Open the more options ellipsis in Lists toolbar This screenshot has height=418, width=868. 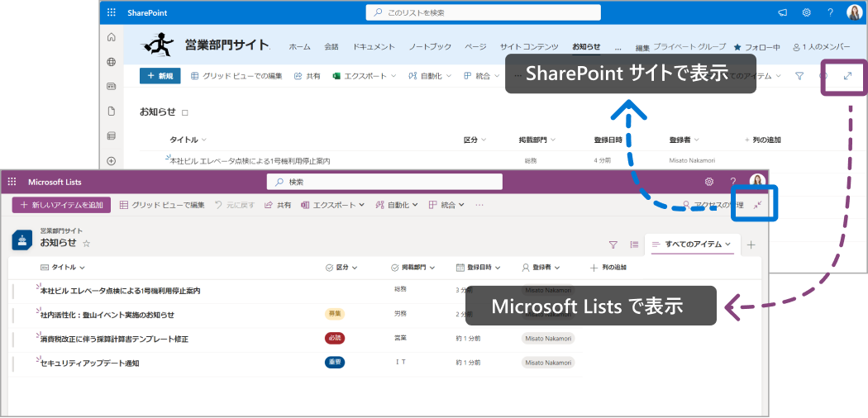(479, 205)
